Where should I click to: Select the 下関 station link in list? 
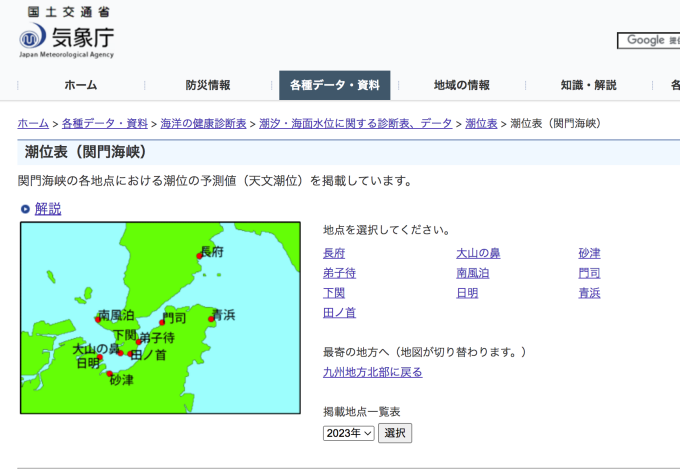tap(334, 293)
